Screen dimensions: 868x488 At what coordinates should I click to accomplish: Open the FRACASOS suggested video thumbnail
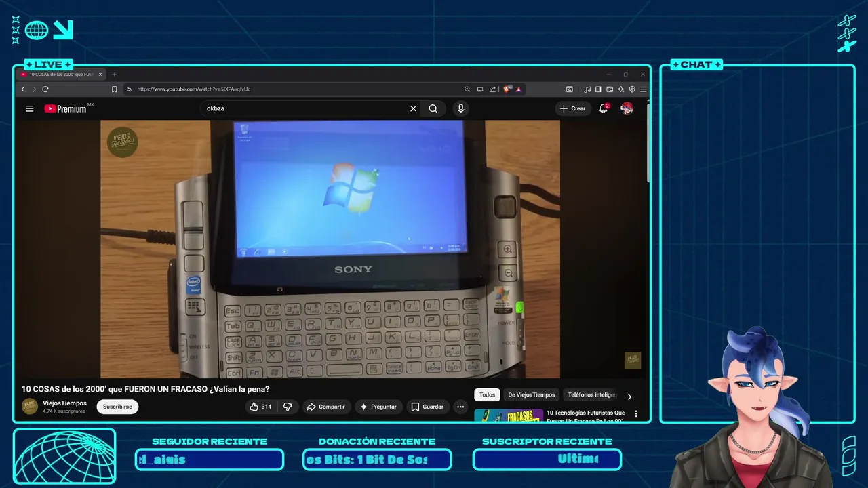click(x=509, y=415)
